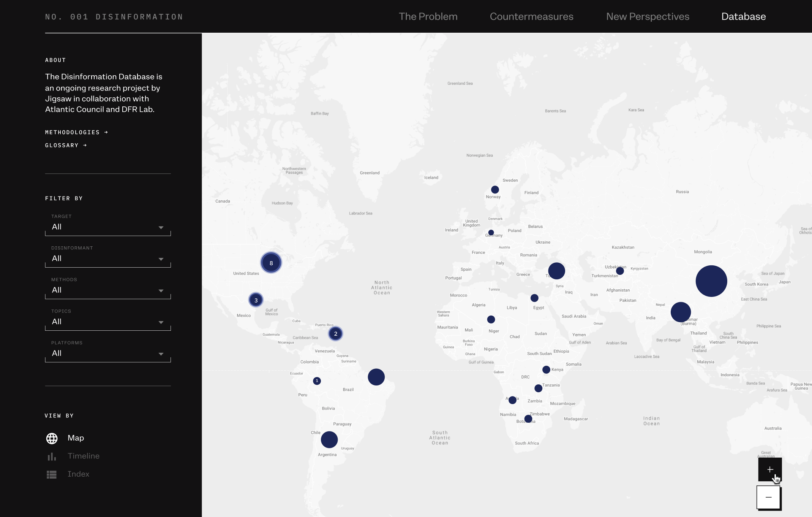The width and height of the screenshot is (812, 517).
Task: Click the map zoom in plus button
Action: point(770,469)
